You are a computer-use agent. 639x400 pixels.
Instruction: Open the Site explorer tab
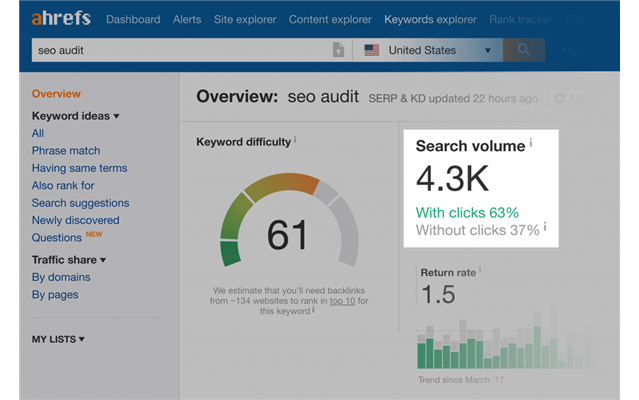244,19
